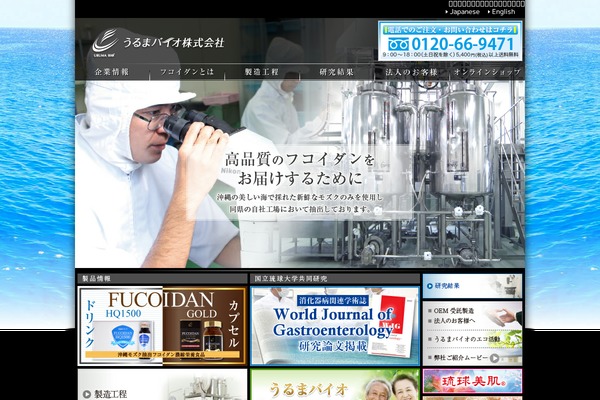This screenshot has height=400, width=600.
Task: Click the 製品情報 section header
Action: (x=162, y=279)
